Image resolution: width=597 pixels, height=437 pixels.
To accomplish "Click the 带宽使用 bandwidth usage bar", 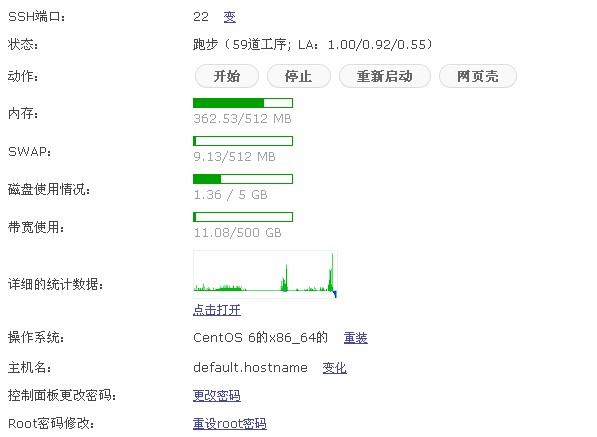I will click(243, 217).
